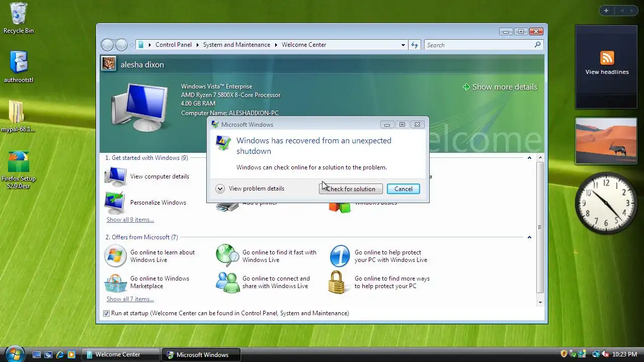Click View headlines in feed gadget

point(607,72)
